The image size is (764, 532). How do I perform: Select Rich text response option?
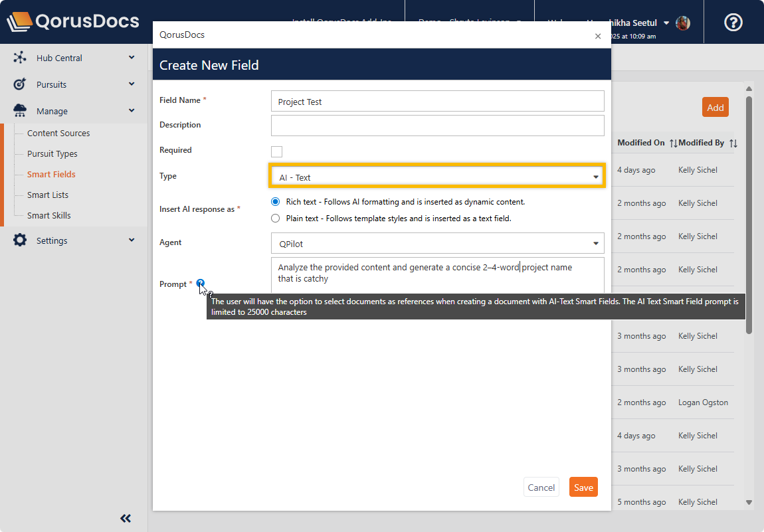point(275,202)
